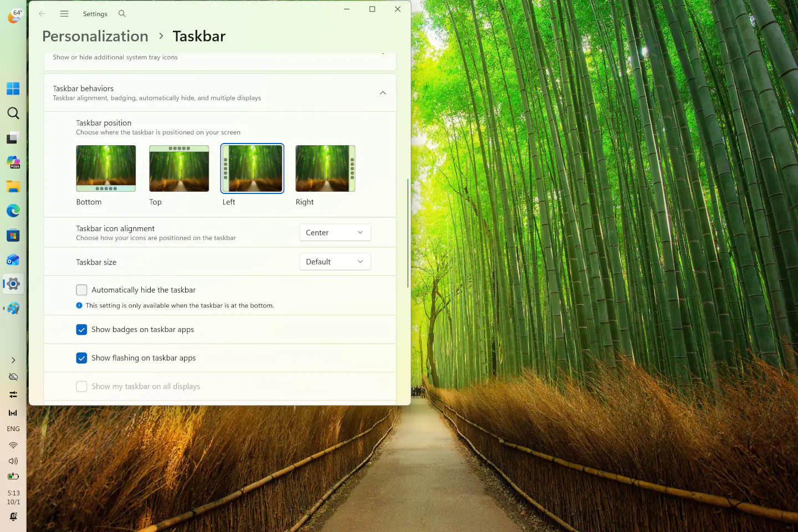Open the Paint app taskbar icon
The height and width of the screenshot is (532, 798).
(x=13, y=308)
